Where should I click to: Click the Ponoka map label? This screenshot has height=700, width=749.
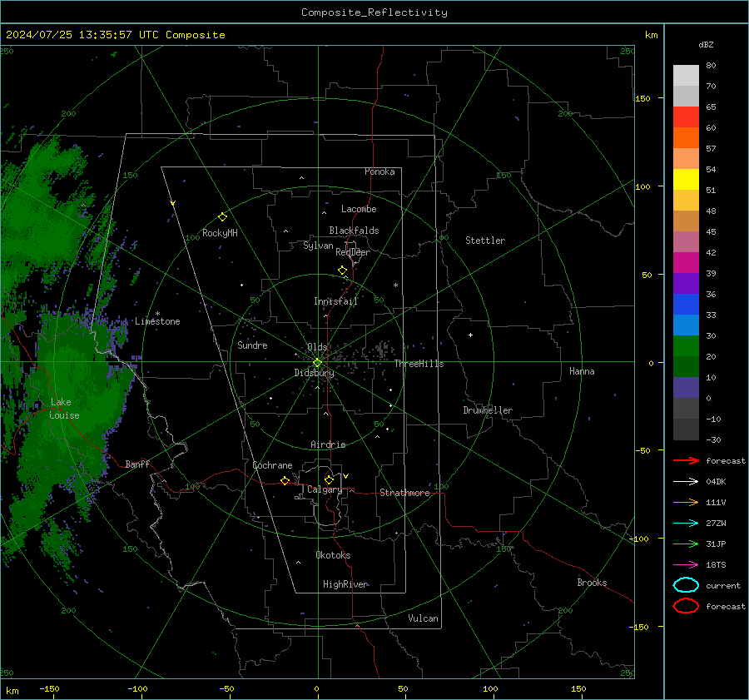[379, 171]
